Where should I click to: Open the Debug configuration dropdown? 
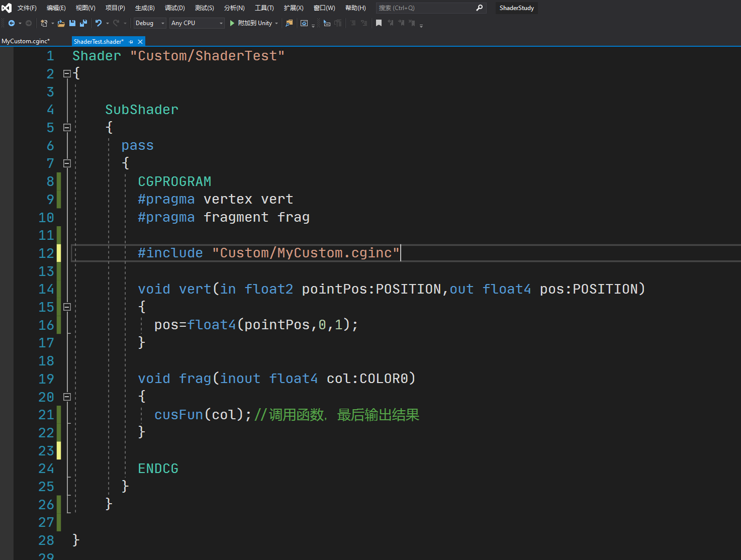coord(149,23)
